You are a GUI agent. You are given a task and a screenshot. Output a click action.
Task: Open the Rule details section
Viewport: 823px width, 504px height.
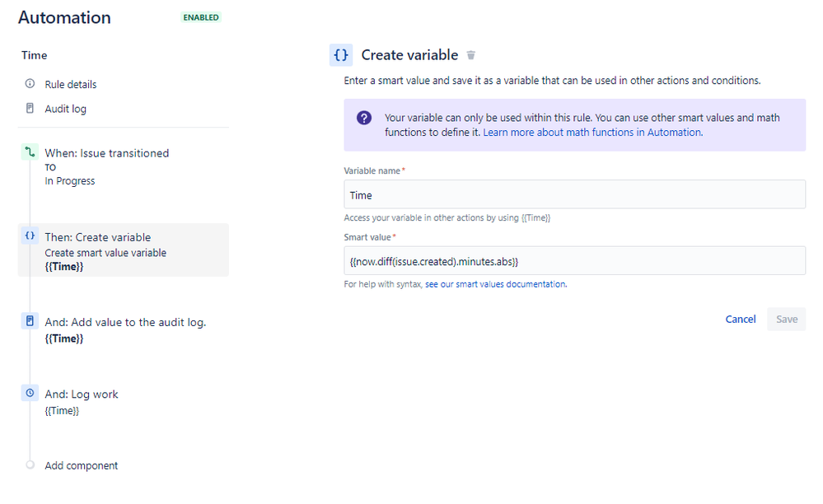click(x=70, y=83)
